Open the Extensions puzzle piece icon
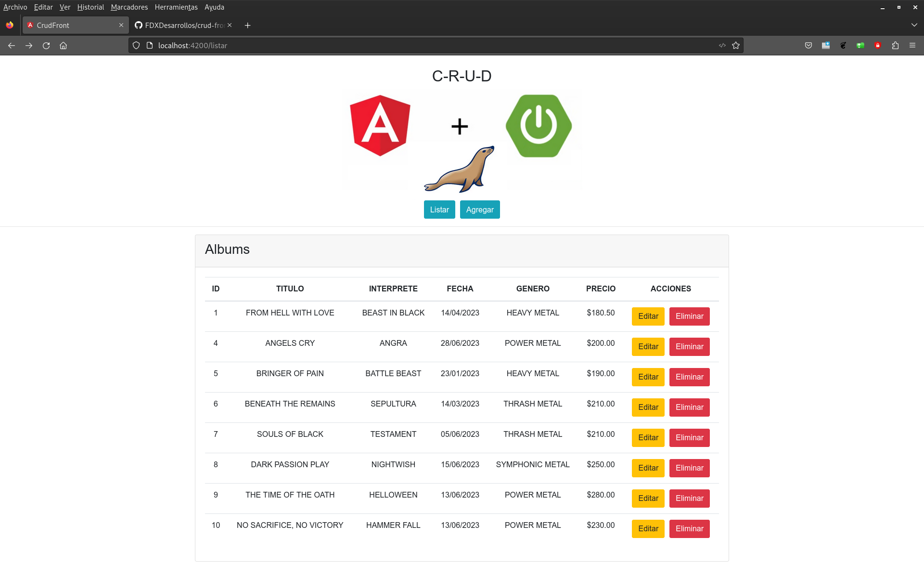924x578 pixels. [x=895, y=45]
